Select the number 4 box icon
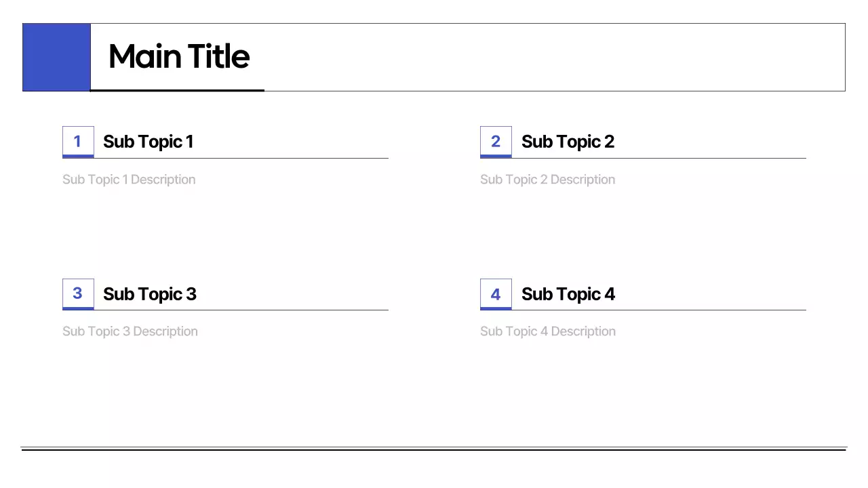 coord(496,294)
